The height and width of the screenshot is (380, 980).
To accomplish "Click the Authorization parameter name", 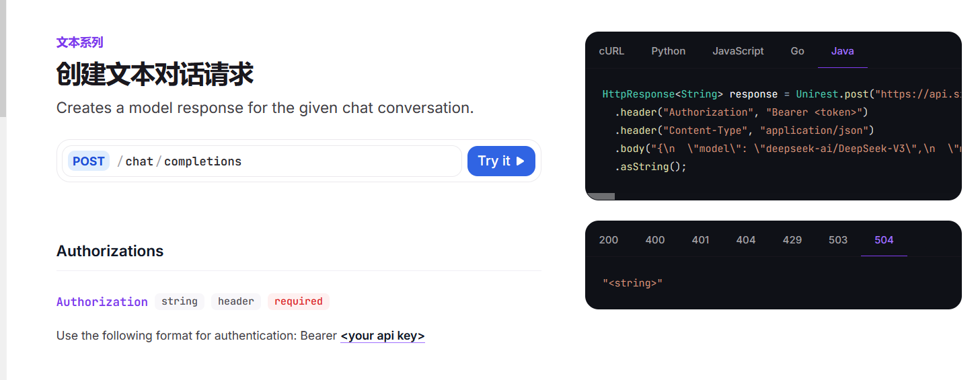I will [102, 302].
